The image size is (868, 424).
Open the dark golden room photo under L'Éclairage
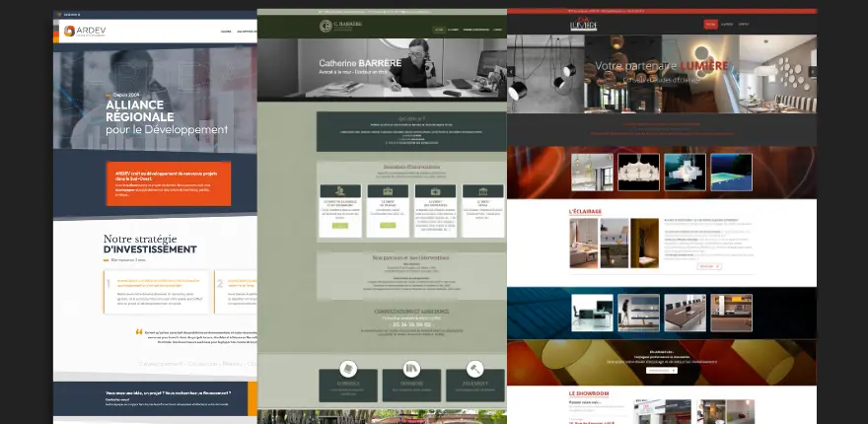(644, 243)
